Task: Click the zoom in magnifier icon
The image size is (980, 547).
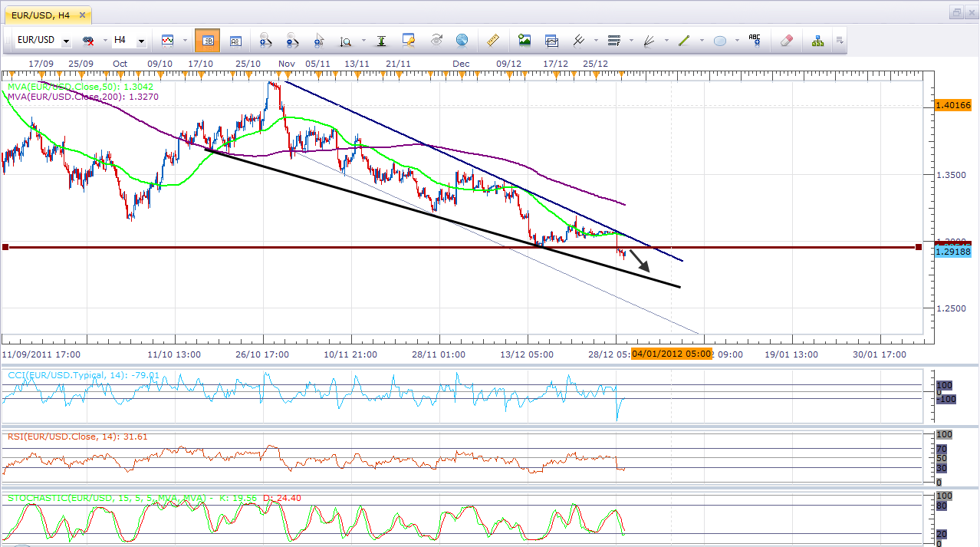Action: click(x=265, y=40)
